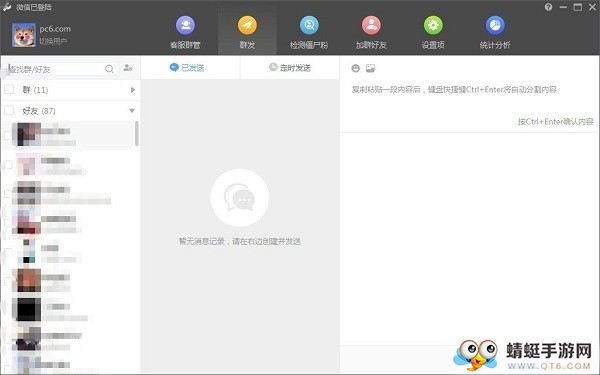Select the 群发 mass-send paper plane icon
The width and height of the screenshot is (600, 375).
tap(247, 25)
